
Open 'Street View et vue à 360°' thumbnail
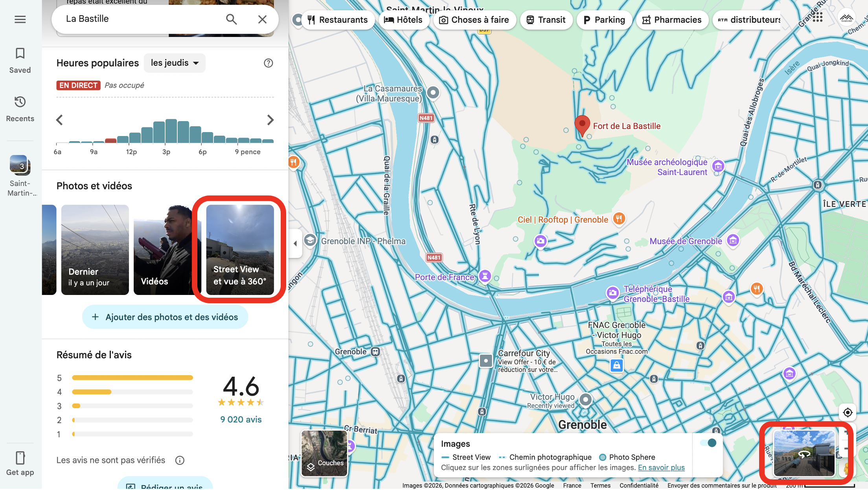(x=240, y=250)
